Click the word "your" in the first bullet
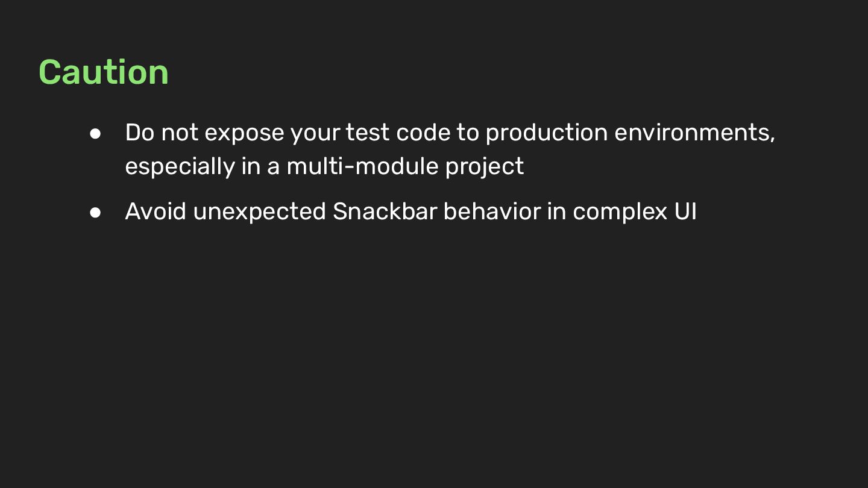 (315, 134)
